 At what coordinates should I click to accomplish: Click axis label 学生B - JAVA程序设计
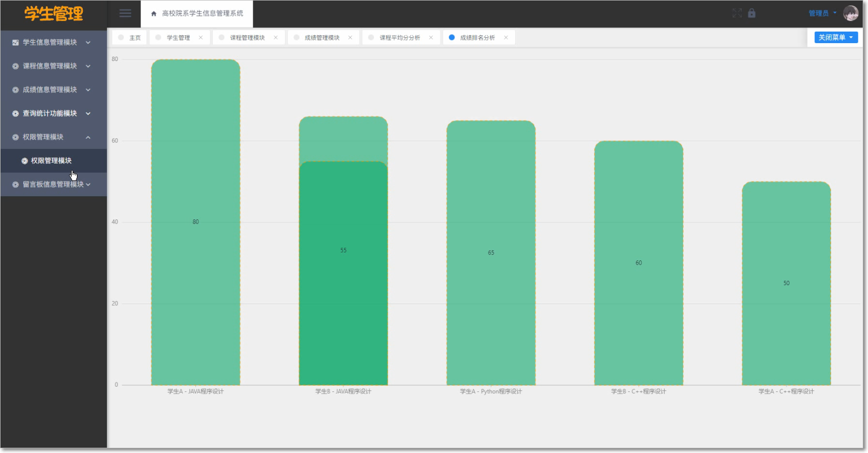click(343, 391)
